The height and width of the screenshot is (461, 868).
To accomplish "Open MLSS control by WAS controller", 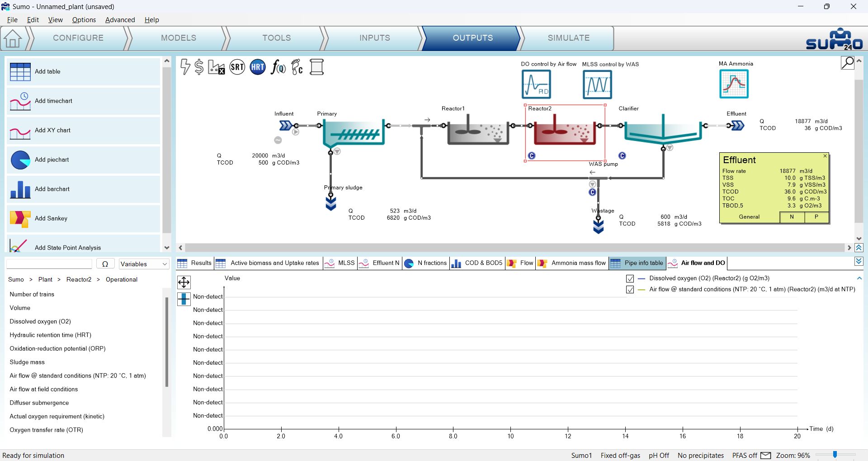I will (x=597, y=85).
